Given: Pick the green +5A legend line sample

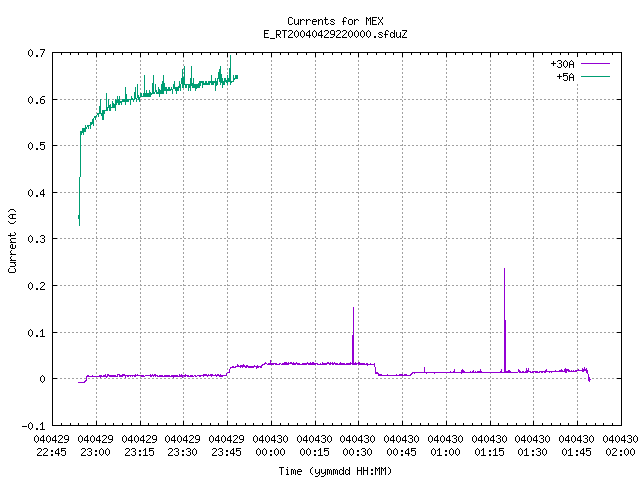Looking at the screenshot, I should [x=595, y=76].
